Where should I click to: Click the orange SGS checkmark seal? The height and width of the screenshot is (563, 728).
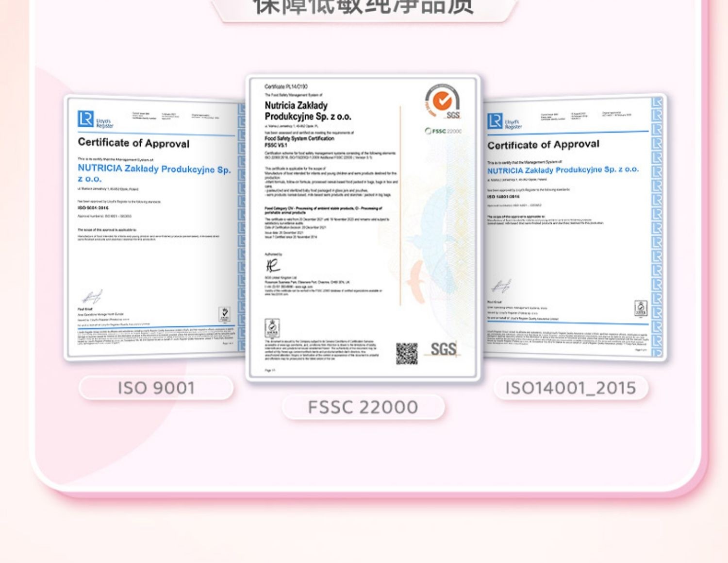click(x=442, y=102)
